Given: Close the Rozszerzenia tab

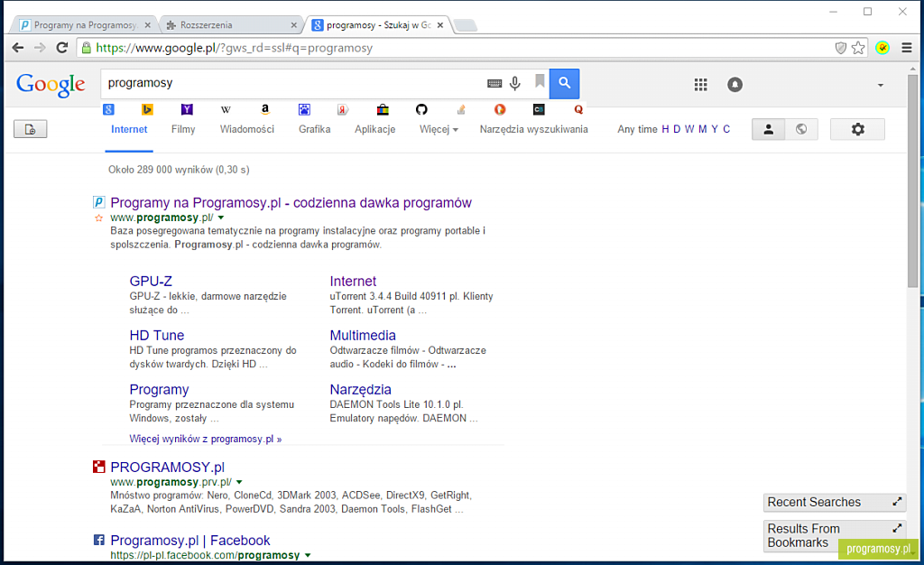Looking at the screenshot, I should 293,24.
